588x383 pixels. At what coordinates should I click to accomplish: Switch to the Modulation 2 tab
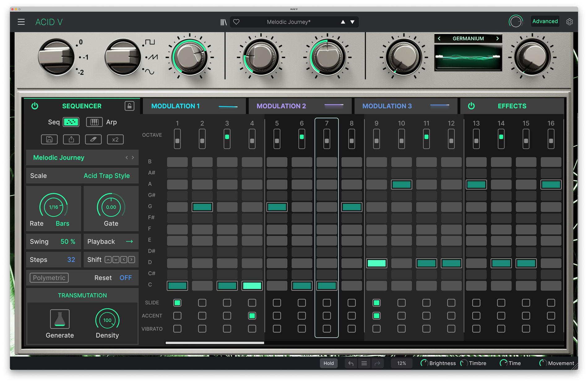pos(281,106)
